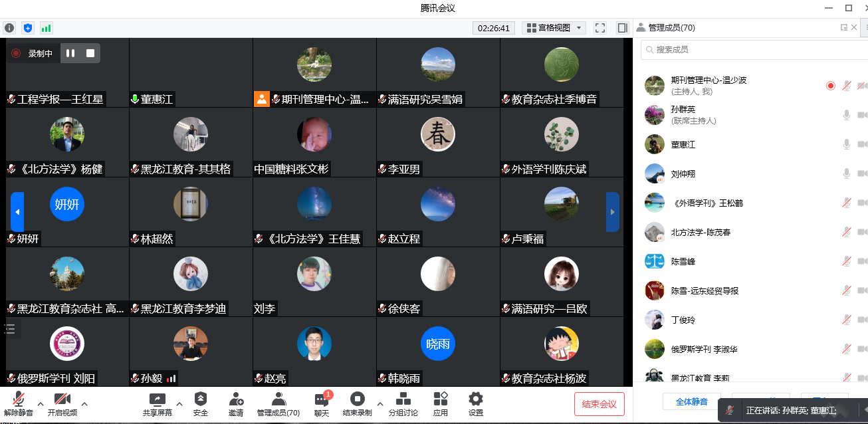Screen dimensions: 868x424
Task: Toggle microphone for 《外语学刊》王松鹤
Action: coord(847,203)
